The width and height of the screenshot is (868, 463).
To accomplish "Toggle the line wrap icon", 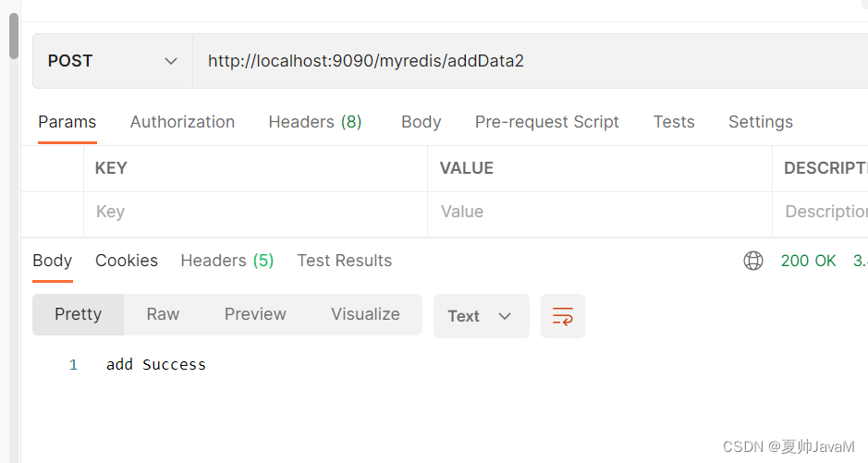I will coord(562,316).
